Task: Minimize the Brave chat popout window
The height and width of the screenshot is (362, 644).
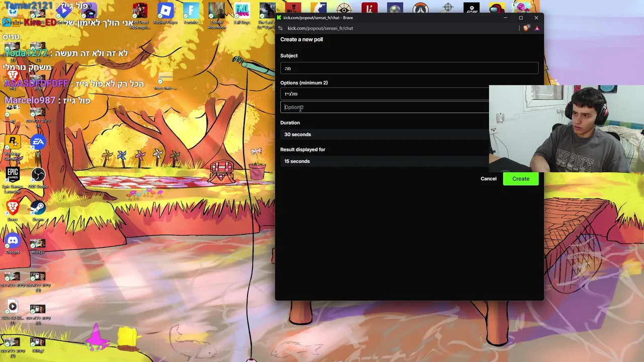Action: pyautogui.click(x=505, y=18)
